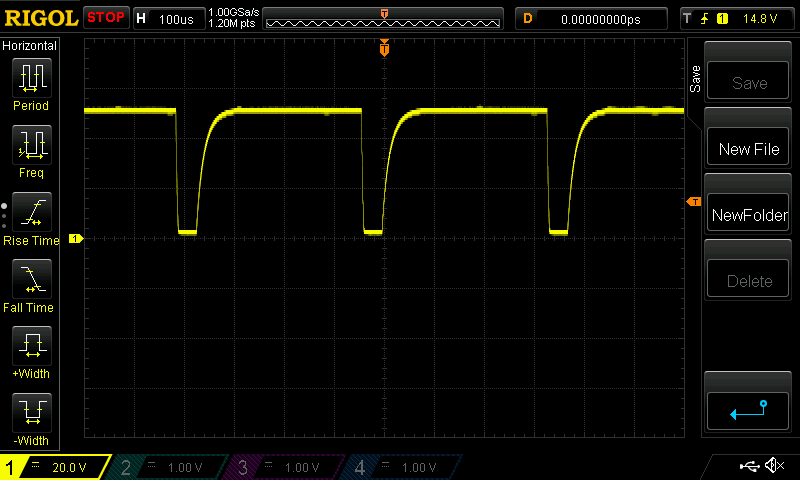Click the New File menu option
This screenshot has height=480, width=800.
tap(749, 149)
